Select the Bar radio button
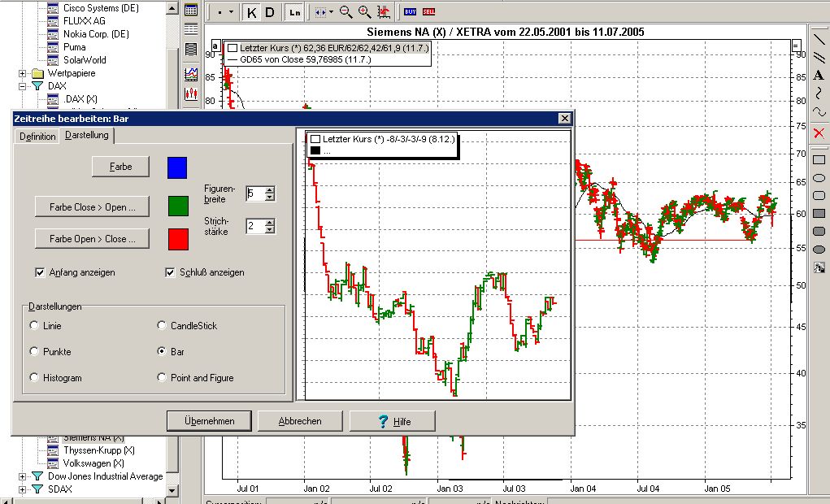Viewport: 830px width, 504px height. [x=162, y=351]
